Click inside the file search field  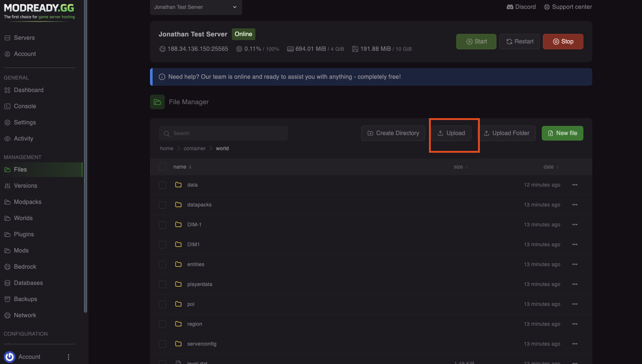tap(223, 133)
